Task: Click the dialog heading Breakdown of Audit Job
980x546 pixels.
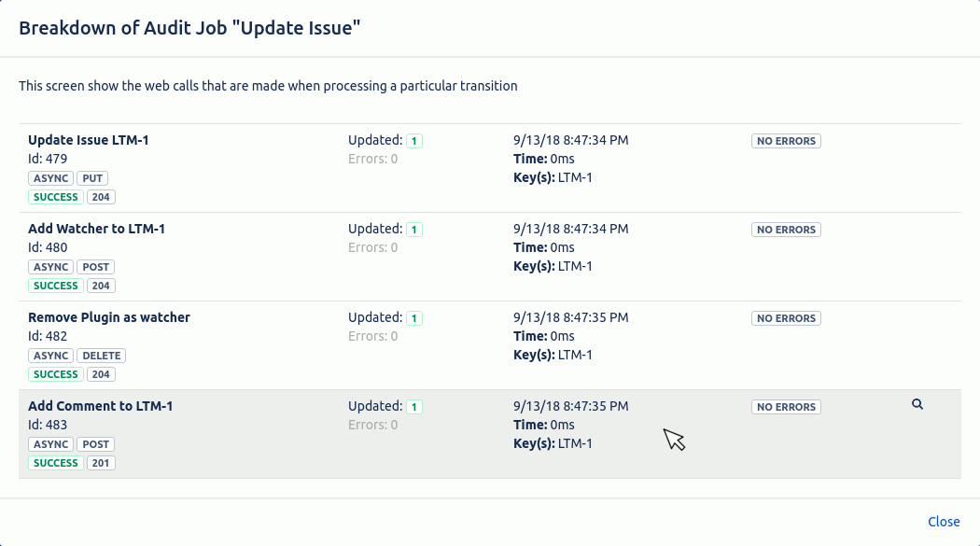Action: pyautogui.click(x=189, y=28)
